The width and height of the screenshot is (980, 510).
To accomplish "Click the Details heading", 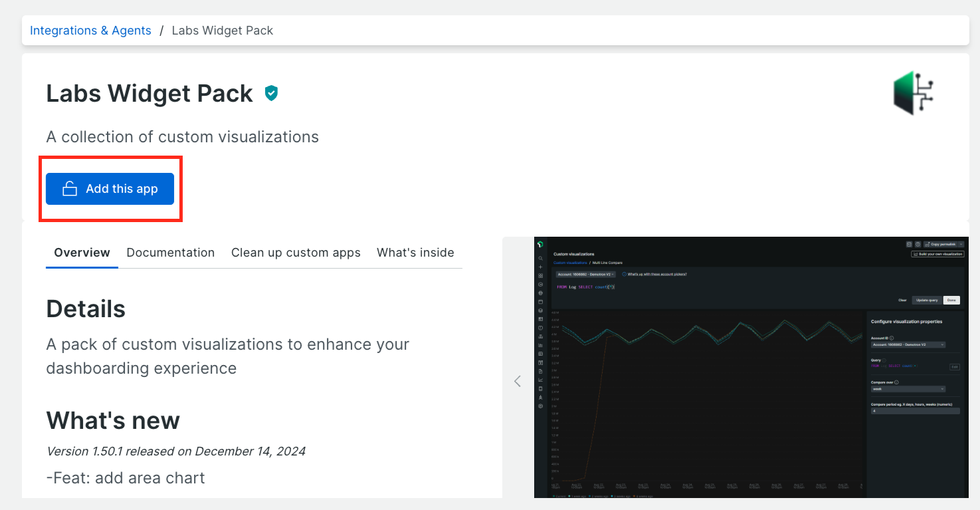I will click(x=86, y=309).
